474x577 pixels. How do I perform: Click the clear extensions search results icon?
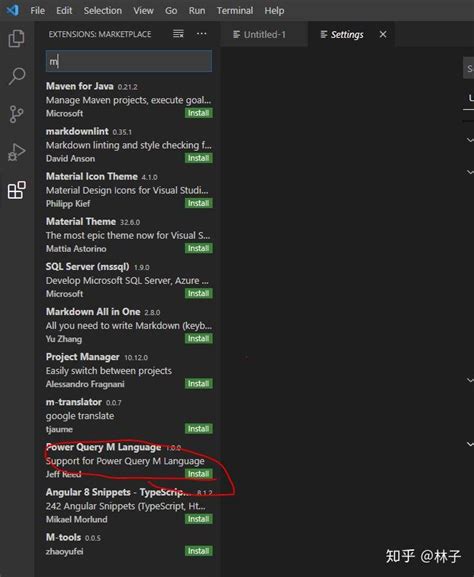pos(178,34)
